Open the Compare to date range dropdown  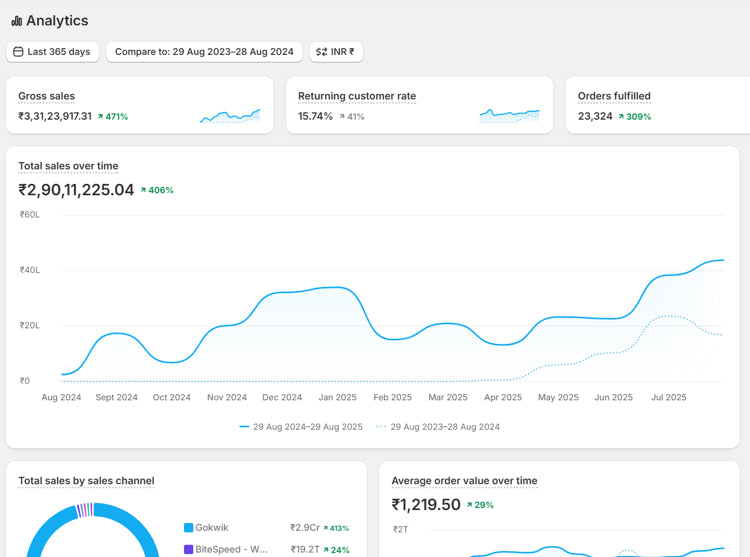(204, 52)
